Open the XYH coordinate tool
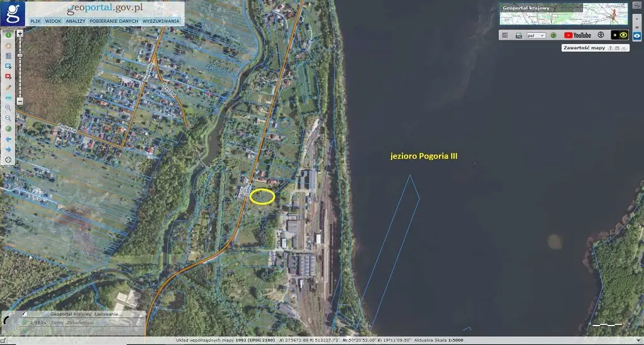The image size is (644, 345). (x=9, y=98)
